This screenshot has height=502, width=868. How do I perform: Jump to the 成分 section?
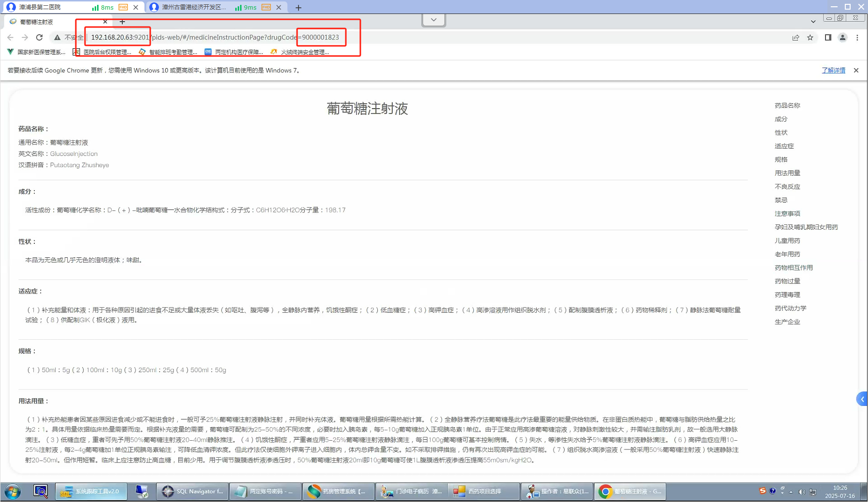pos(781,119)
